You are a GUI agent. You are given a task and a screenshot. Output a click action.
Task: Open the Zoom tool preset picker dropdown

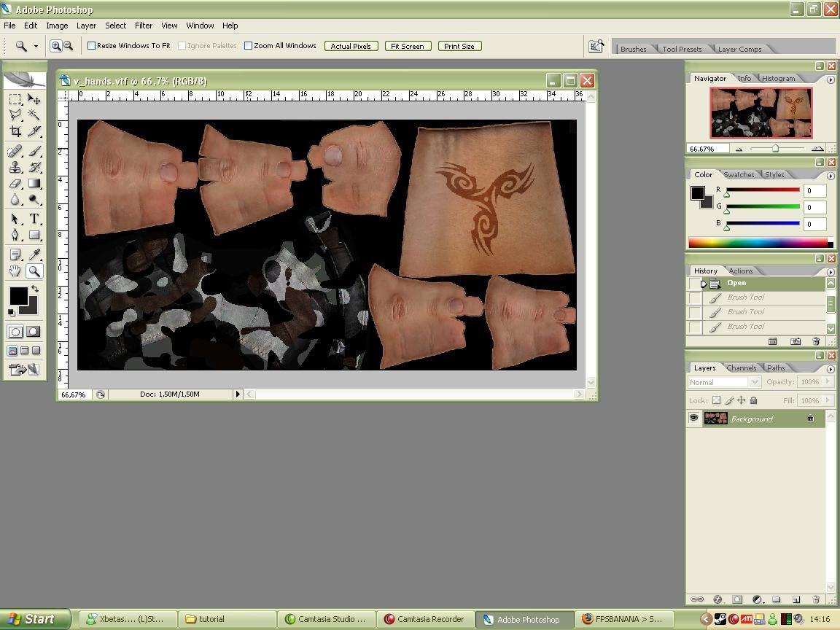[36, 46]
